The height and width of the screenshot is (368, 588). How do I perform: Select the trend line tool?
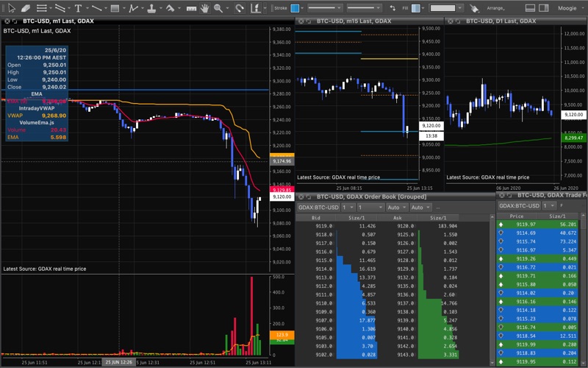pyautogui.click(x=97, y=8)
